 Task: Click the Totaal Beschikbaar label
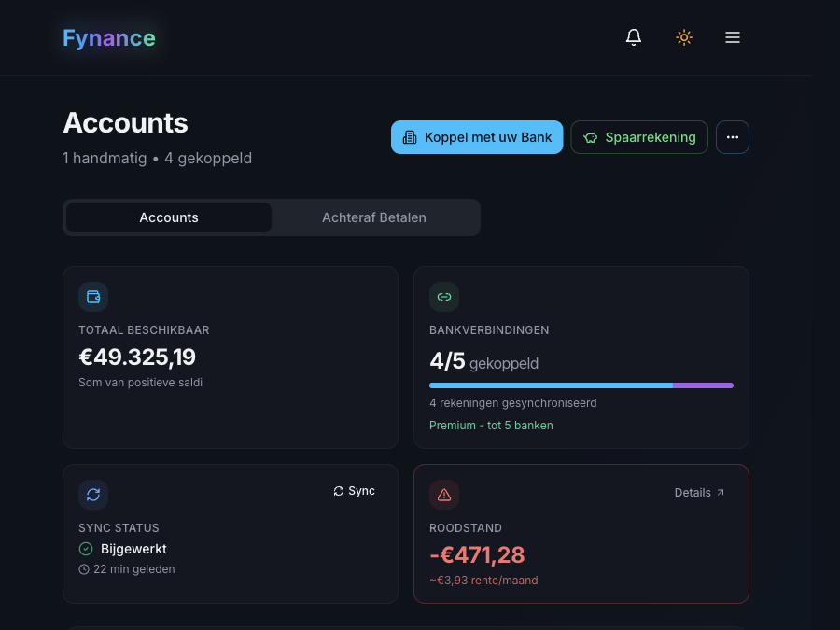point(144,330)
